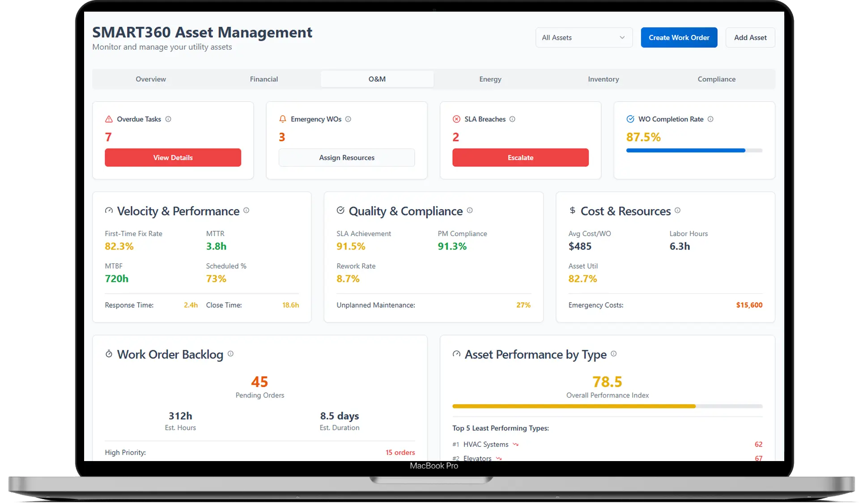
Task: Switch to the Compliance tab
Action: coord(716,79)
